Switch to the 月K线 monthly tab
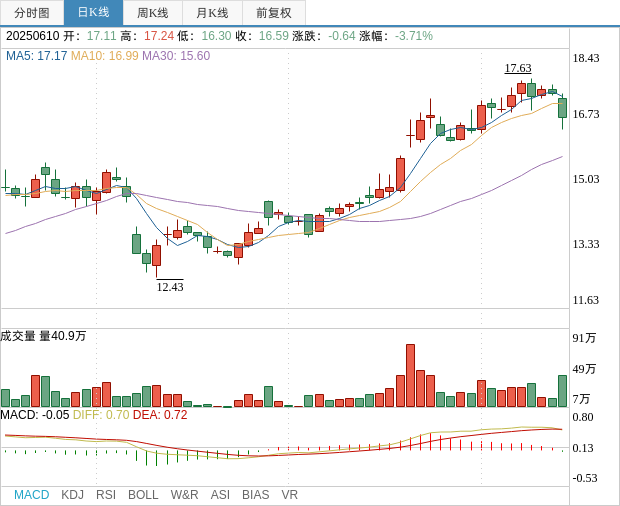The image size is (620, 506). (212, 13)
